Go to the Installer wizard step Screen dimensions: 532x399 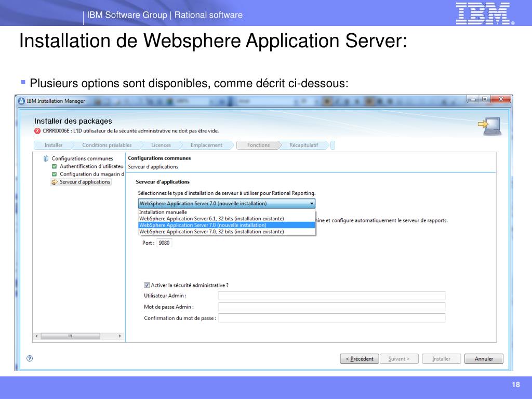54,145
